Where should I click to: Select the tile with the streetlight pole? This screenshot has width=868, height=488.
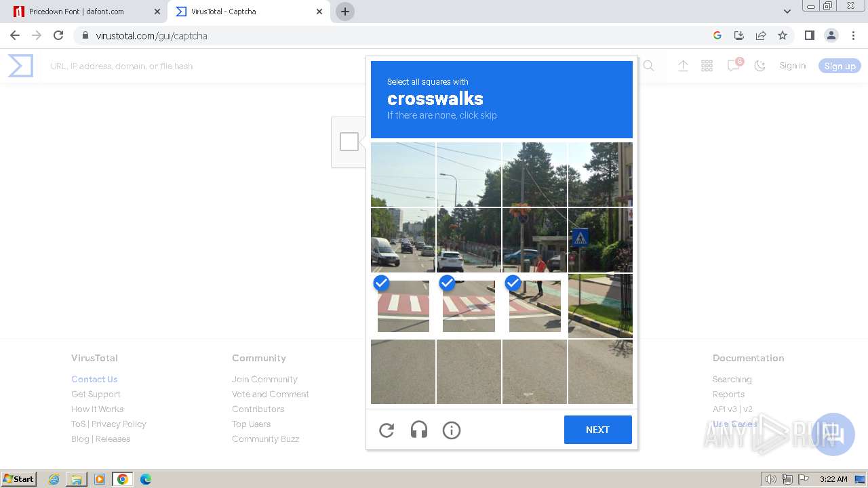coord(469,174)
